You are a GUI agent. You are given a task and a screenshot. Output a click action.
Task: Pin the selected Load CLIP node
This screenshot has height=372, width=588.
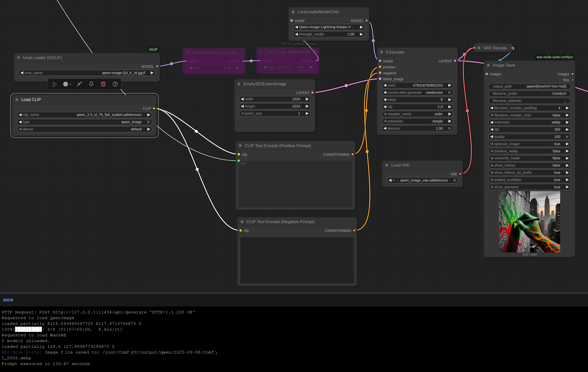91,84
